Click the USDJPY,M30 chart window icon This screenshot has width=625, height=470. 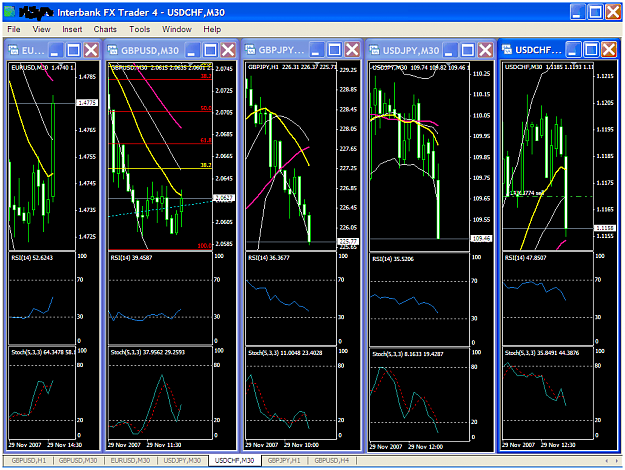(x=374, y=50)
